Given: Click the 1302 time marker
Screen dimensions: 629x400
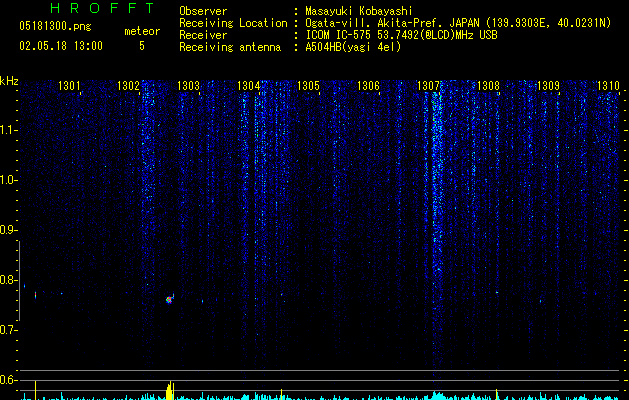Looking at the screenshot, I should 128,86.
